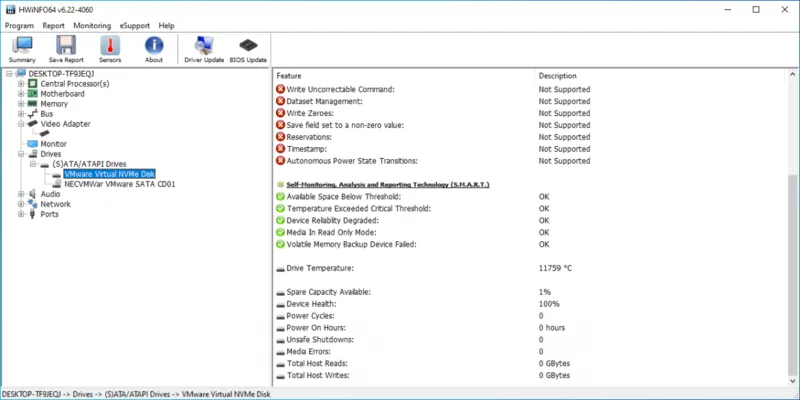Select VMware Virtual NVMe Disk

click(110, 174)
